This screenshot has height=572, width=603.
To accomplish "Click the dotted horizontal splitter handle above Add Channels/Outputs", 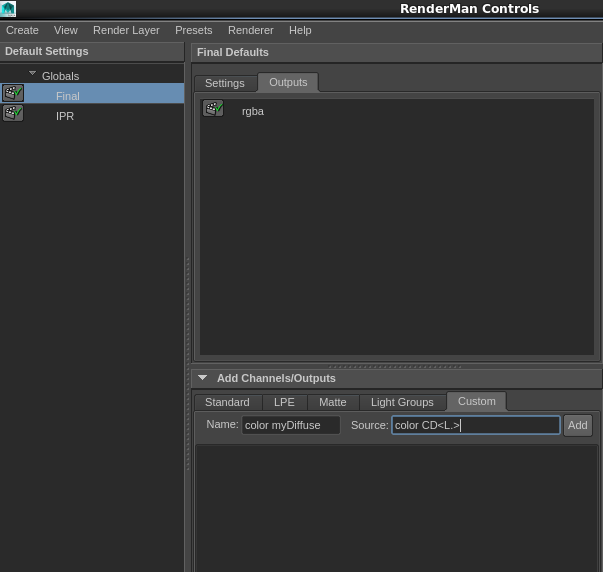I will click(395, 367).
